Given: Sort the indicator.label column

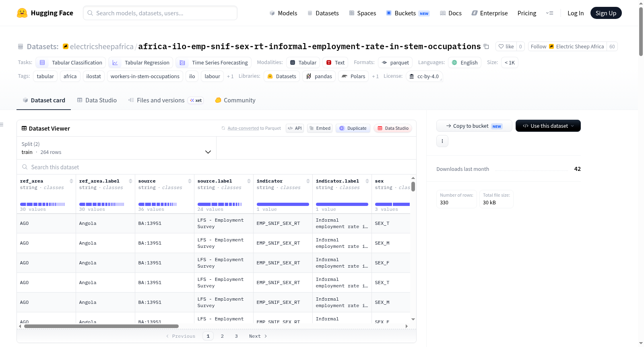Looking at the screenshot, I should [367, 181].
